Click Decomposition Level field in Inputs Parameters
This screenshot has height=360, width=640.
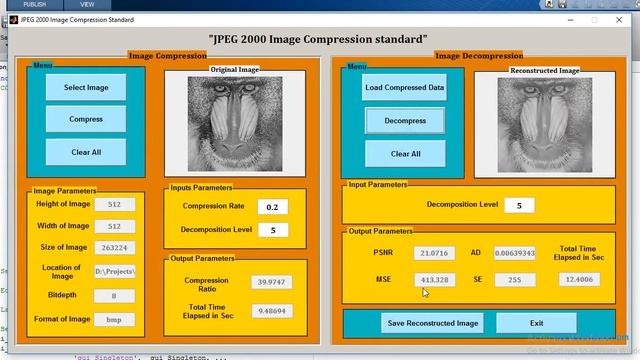pos(273,230)
